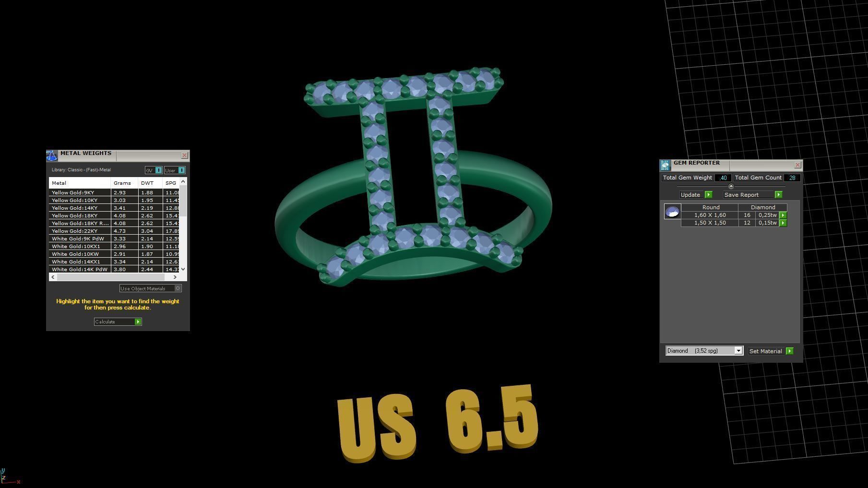Viewport: 868px width, 488px height.
Task: Click the Grams column header
Action: click(124, 183)
